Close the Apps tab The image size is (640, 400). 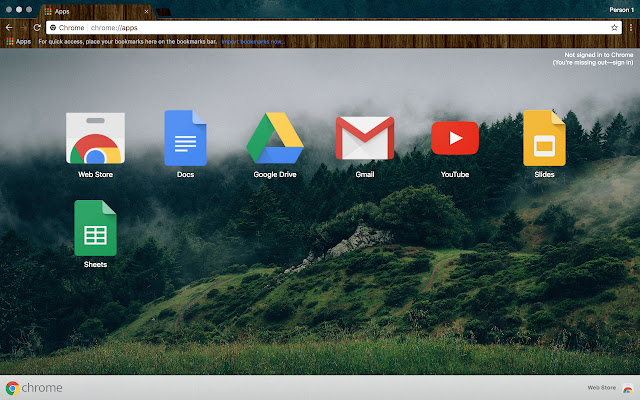[x=147, y=11]
